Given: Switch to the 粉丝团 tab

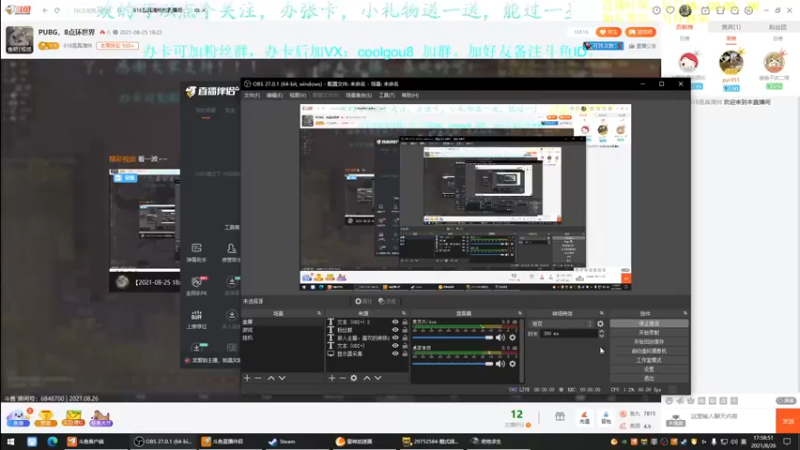Looking at the screenshot, I should click(x=778, y=27).
